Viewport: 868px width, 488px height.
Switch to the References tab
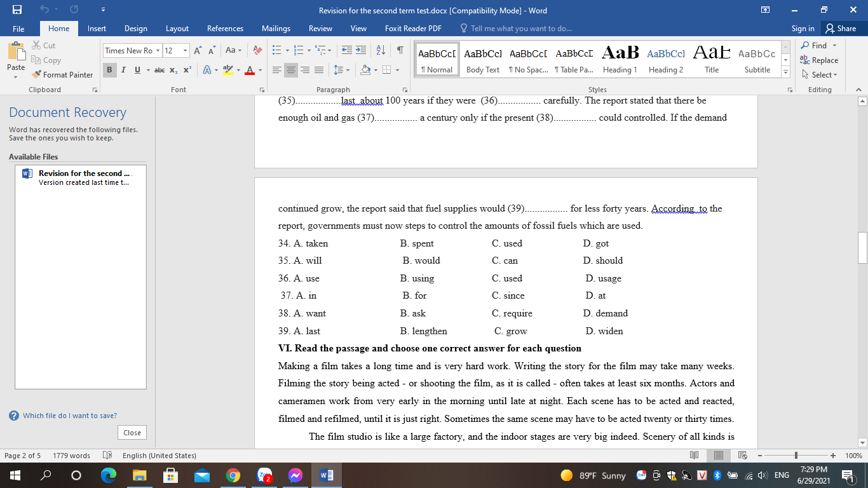[225, 29]
